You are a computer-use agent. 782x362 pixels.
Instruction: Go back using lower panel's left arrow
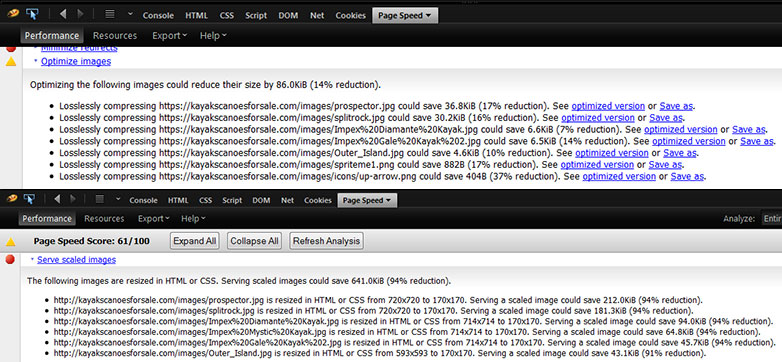point(57,199)
